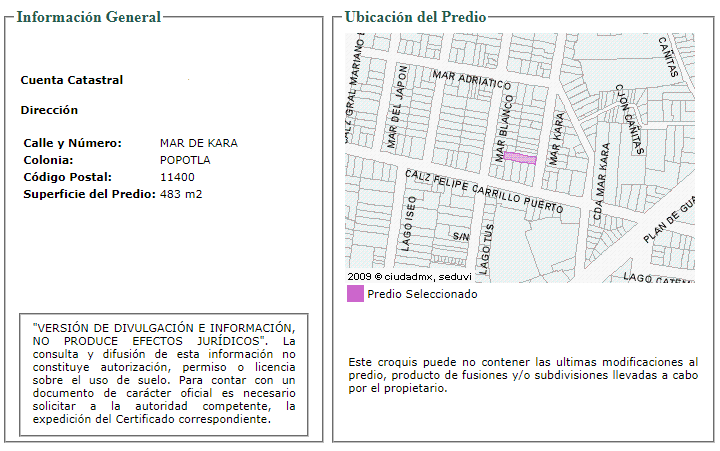Click the pink highlighted parcel on the map
This screenshot has width=720, height=451.
520,158
